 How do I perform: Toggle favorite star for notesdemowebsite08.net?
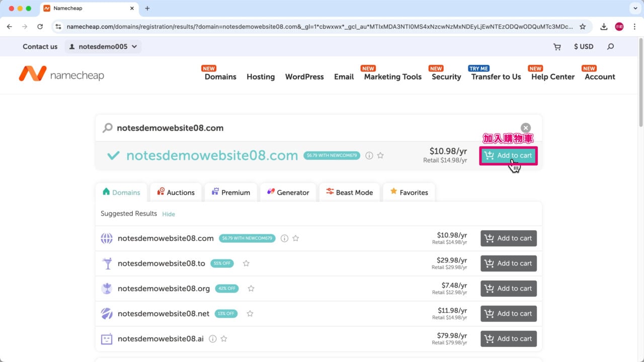250,314
